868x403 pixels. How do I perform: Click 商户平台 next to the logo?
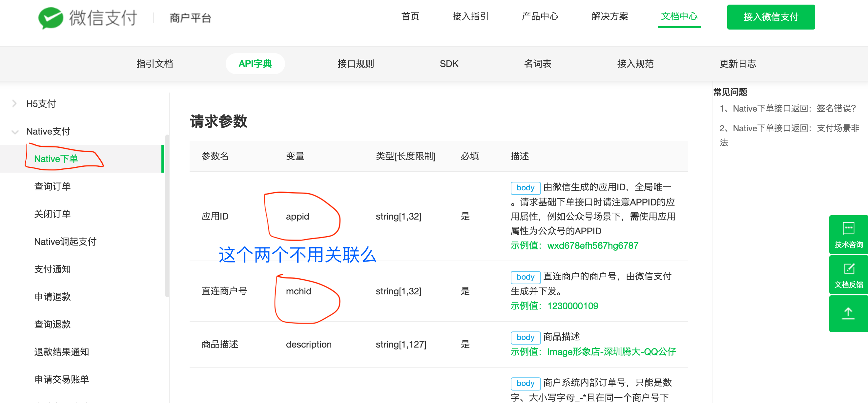[190, 17]
